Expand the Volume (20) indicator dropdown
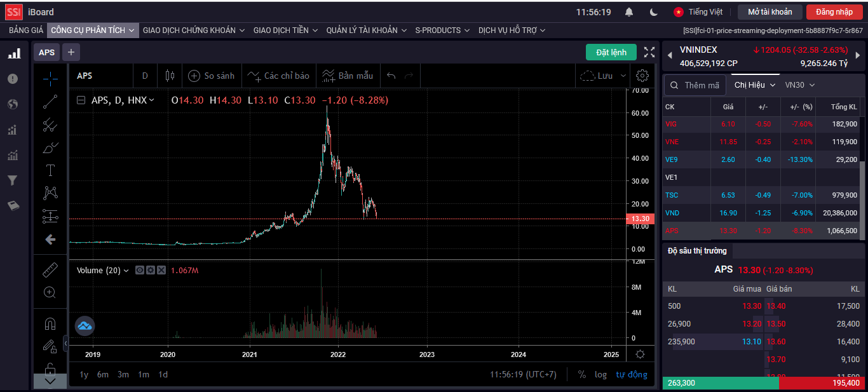Screen dimensions: 868x392 [126, 271]
